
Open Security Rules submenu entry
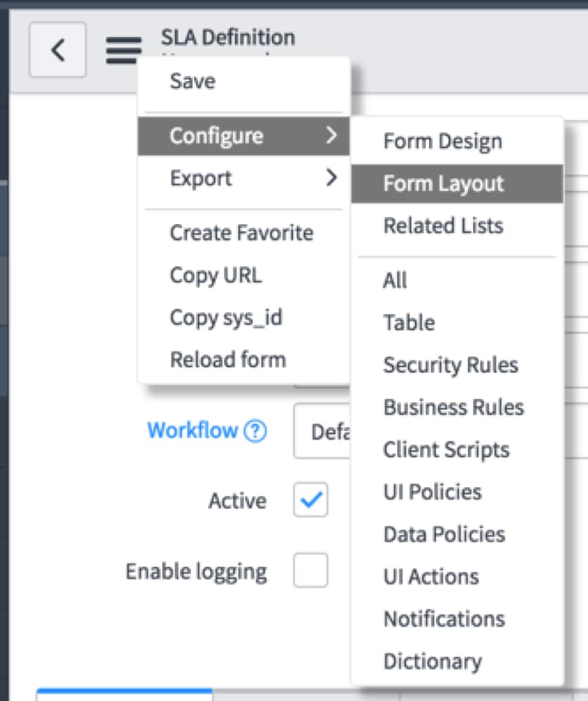[457, 365]
